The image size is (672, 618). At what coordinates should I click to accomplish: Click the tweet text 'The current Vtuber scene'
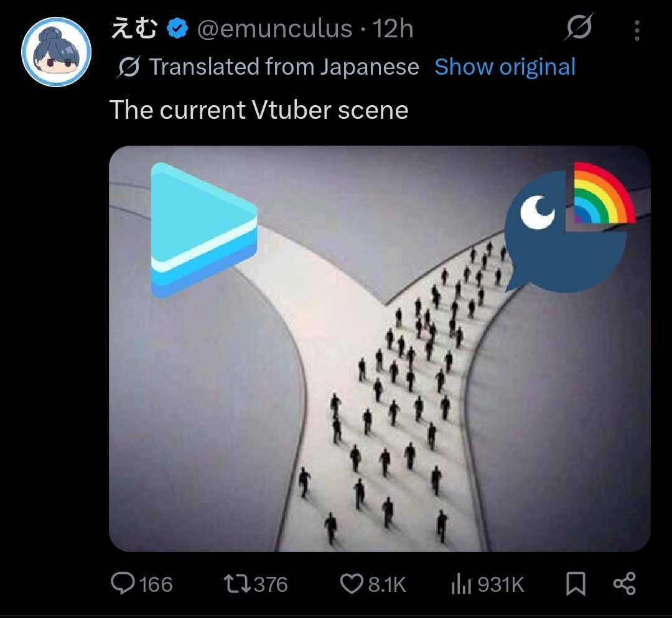pos(259,110)
